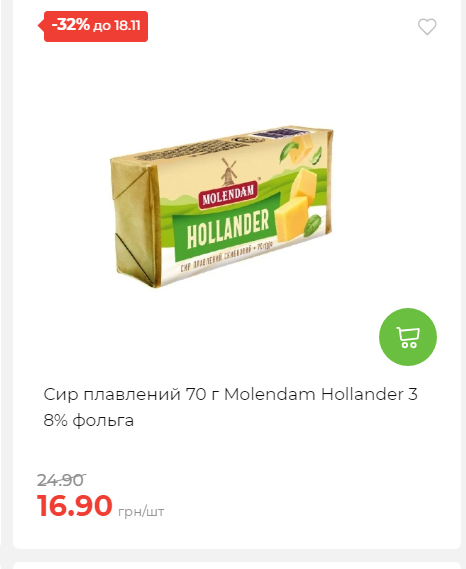The height and width of the screenshot is (569, 466).
Task: Add cheese to cart with green button
Action: (x=408, y=337)
